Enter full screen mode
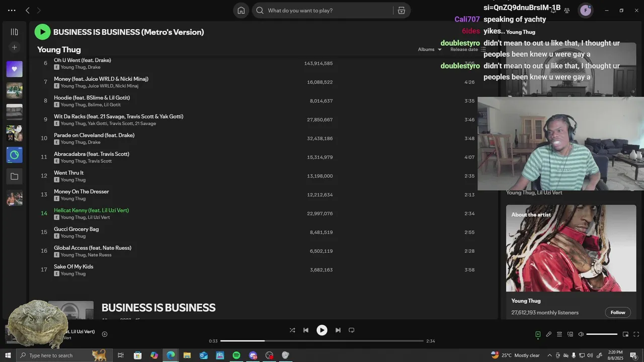 tap(636, 334)
